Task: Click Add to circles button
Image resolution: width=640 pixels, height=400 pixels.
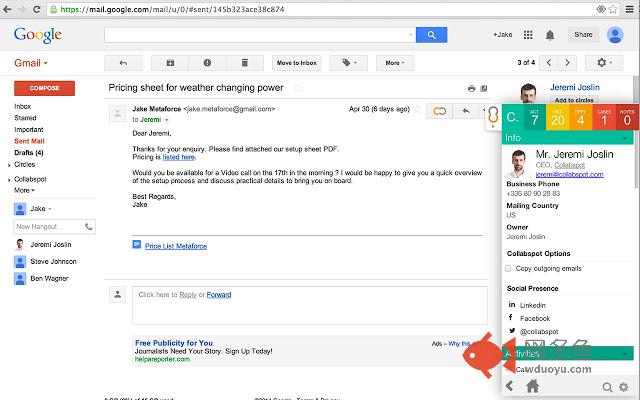Action: tap(574, 100)
